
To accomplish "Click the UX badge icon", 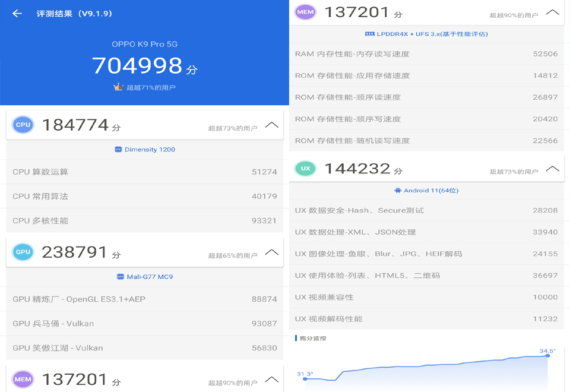I will coord(305,169).
